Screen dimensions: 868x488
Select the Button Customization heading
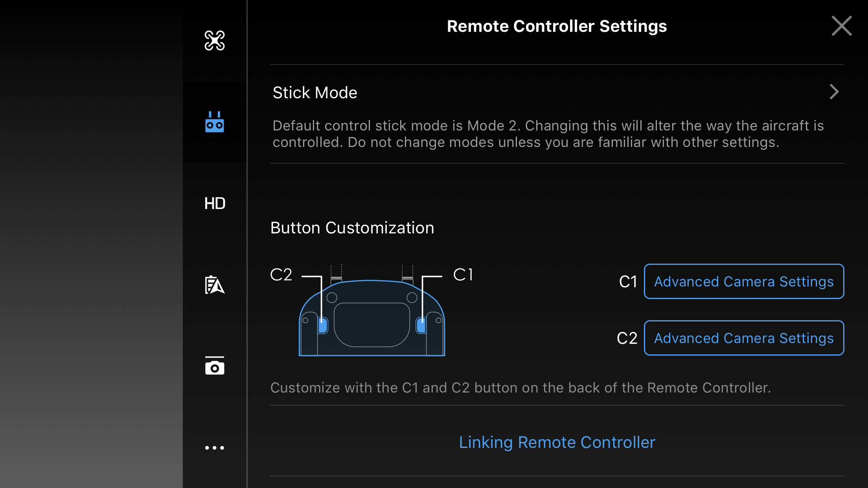(x=352, y=228)
